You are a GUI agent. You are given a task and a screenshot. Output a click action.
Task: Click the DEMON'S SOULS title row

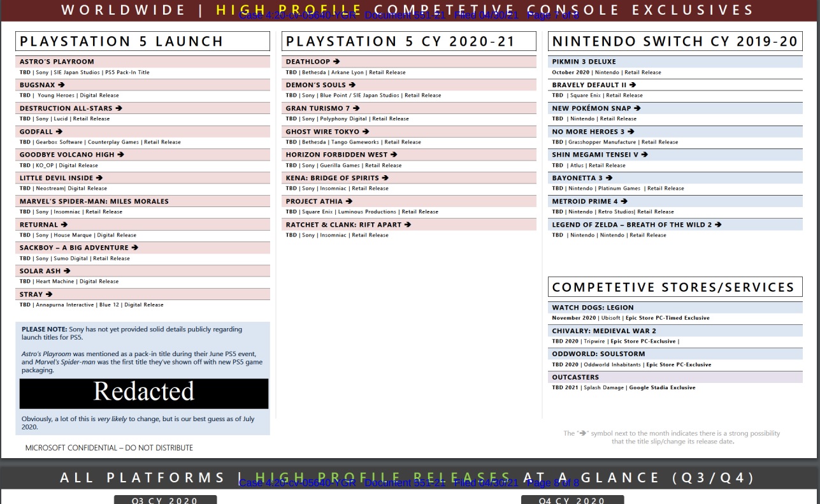pyautogui.click(x=409, y=85)
